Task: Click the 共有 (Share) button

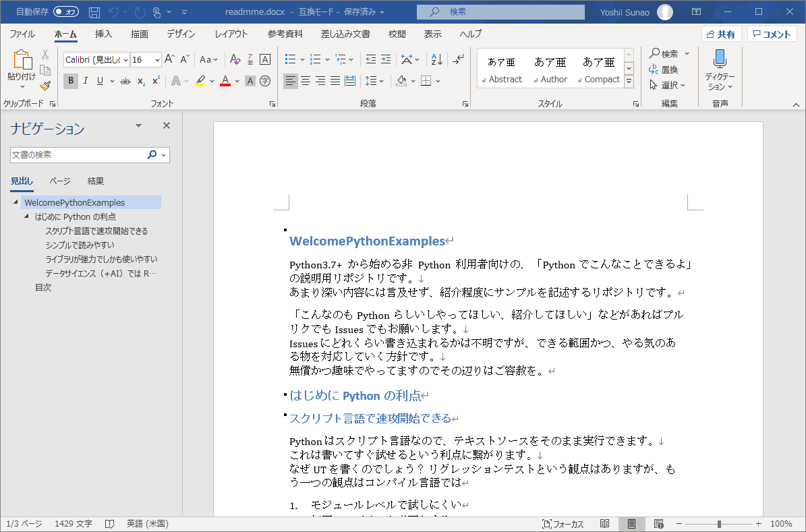Action: click(722, 34)
